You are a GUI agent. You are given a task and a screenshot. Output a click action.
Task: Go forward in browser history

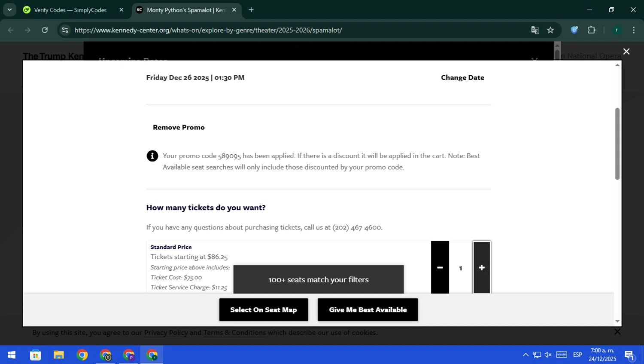(27, 30)
